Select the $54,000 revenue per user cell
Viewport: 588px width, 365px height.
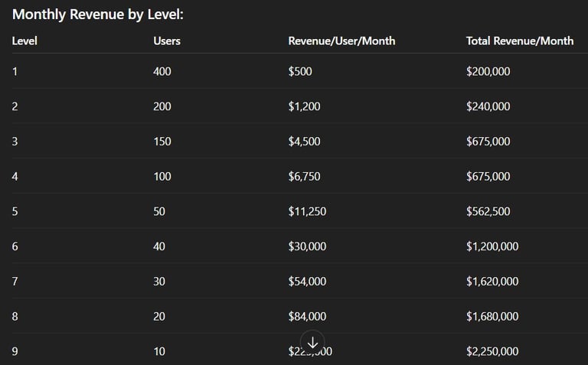[307, 282]
